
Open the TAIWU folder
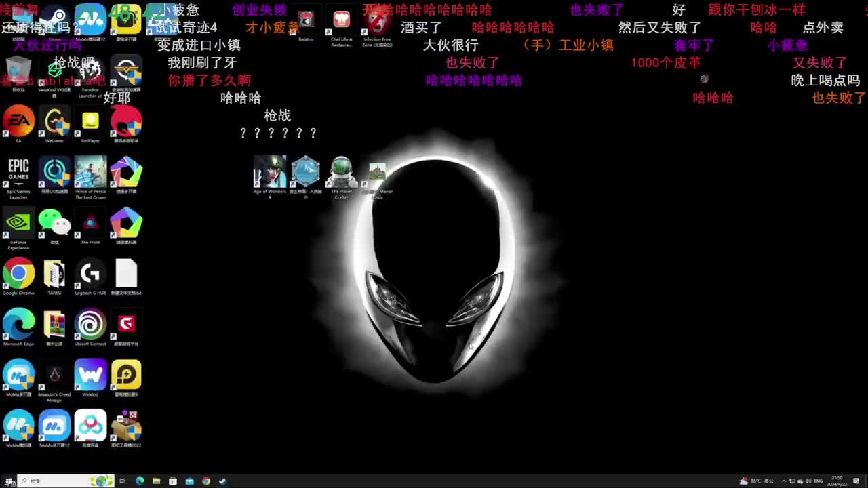pyautogui.click(x=54, y=277)
